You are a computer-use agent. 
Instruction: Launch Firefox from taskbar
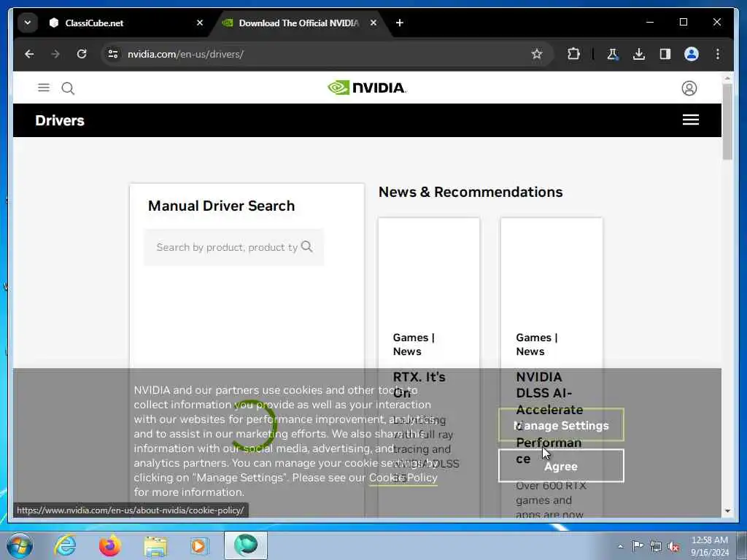pyautogui.click(x=109, y=545)
